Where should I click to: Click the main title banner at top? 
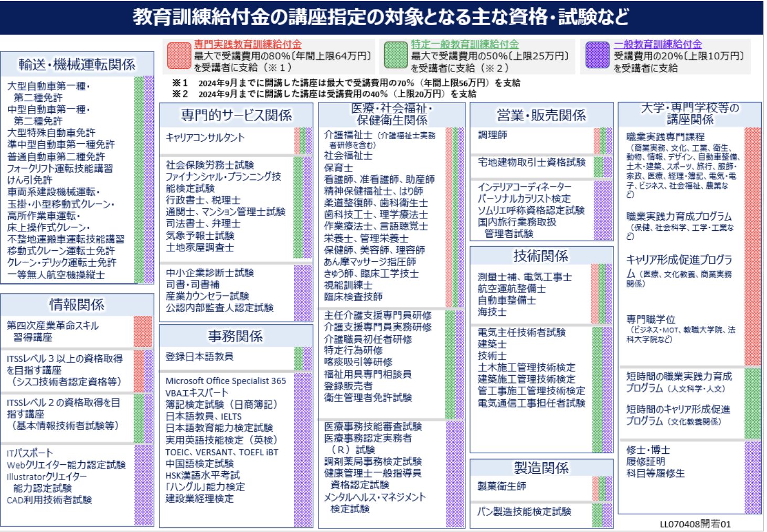coord(381,17)
